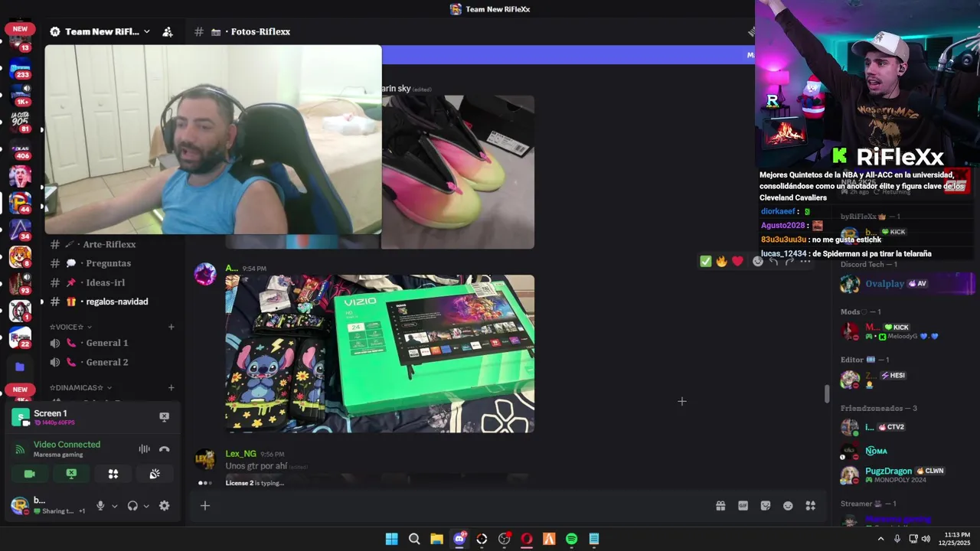Disconnect from the voice call
The width and height of the screenshot is (980, 551).
pyautogui.click(x=164, y=449)
